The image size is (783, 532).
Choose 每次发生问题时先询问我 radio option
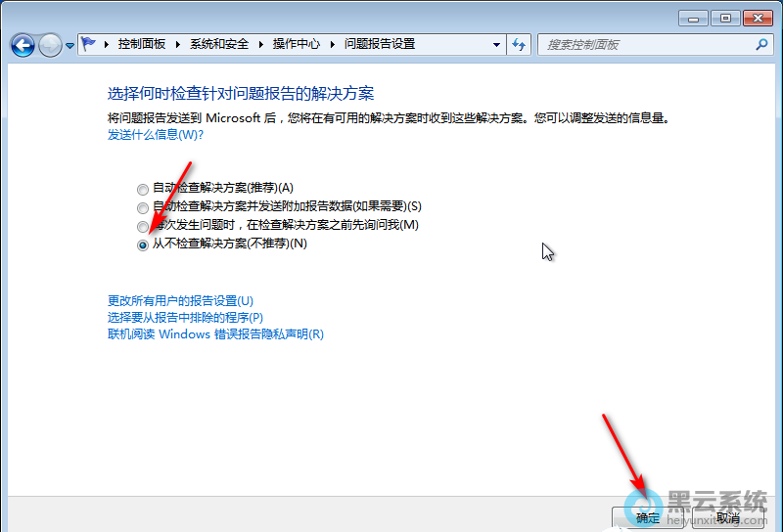click(x=144, y=226)
